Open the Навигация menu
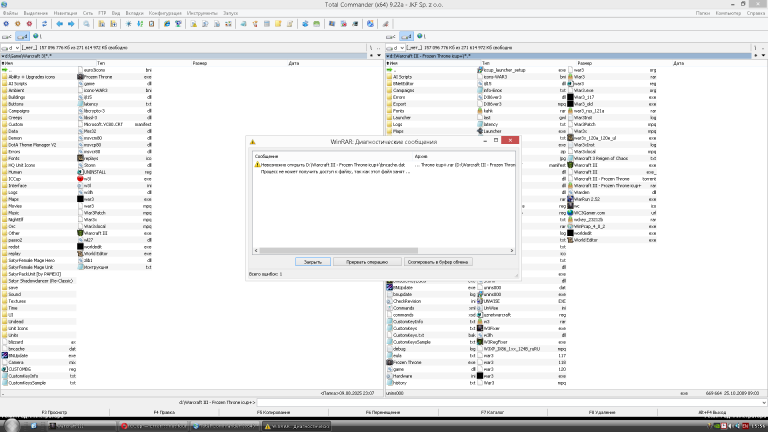 65,13
